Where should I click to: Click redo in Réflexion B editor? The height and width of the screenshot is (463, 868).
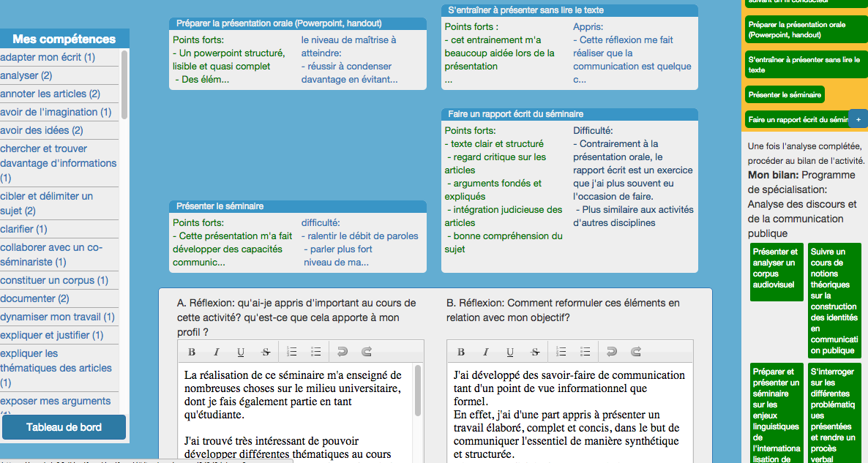coord(636,352)
